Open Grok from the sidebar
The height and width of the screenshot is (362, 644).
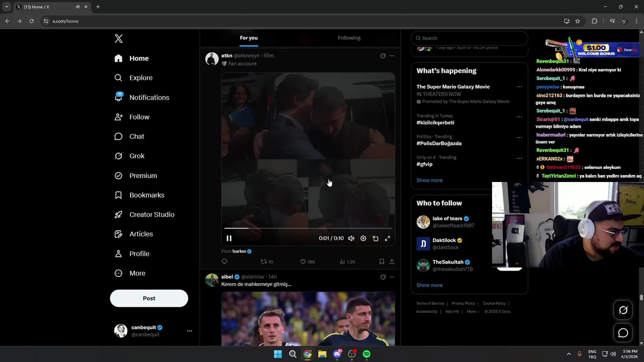coord(129,156)
